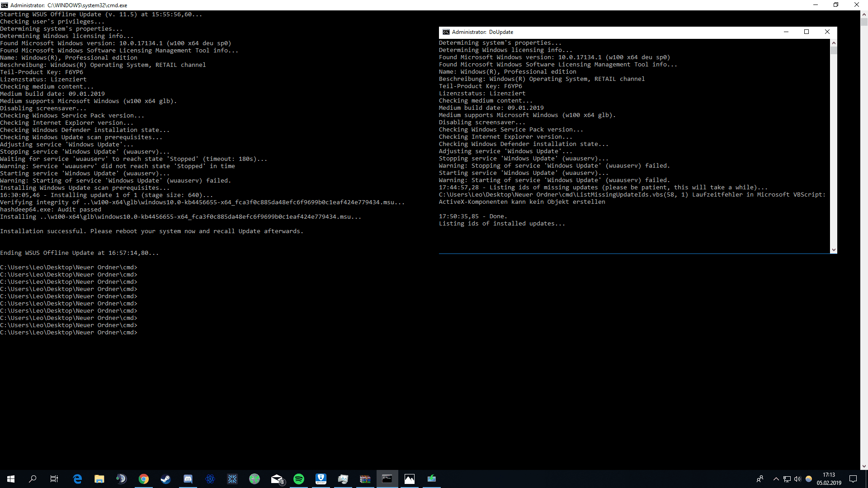Screen dimensions: 868x488
Task: Open the Action Center notifications
Action: (853, 479)
